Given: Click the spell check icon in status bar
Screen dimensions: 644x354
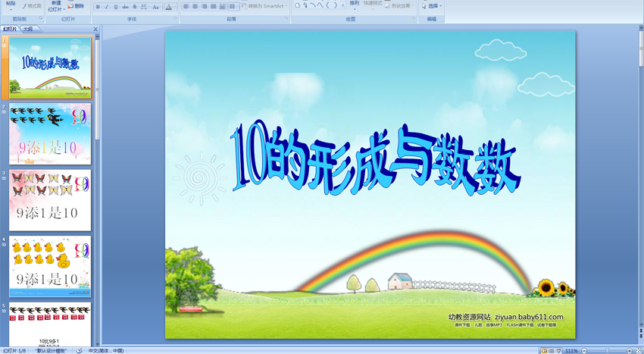Looking at the screenshot, I should [80, 350].
